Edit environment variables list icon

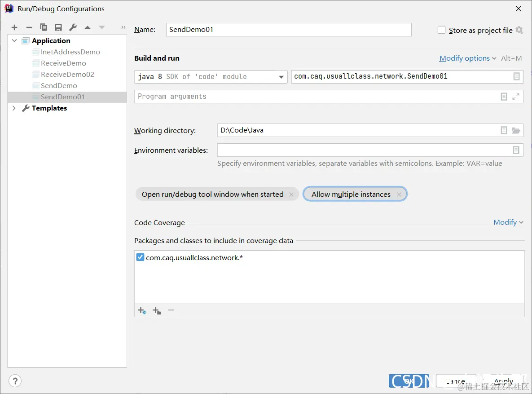(x=516, y=150)
